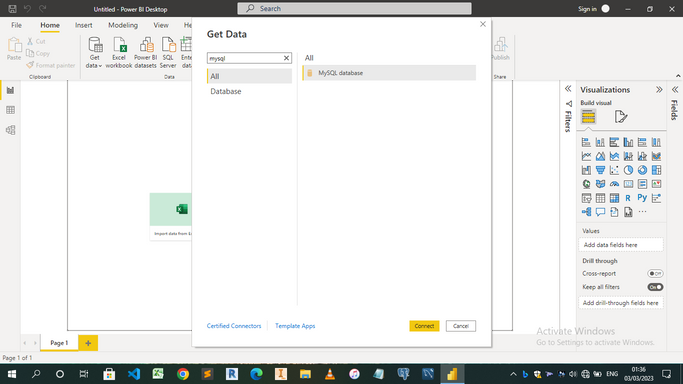Click title bar Search box
Image resolution: width=683 pixels, height=384 pixels.
point(354,8)
